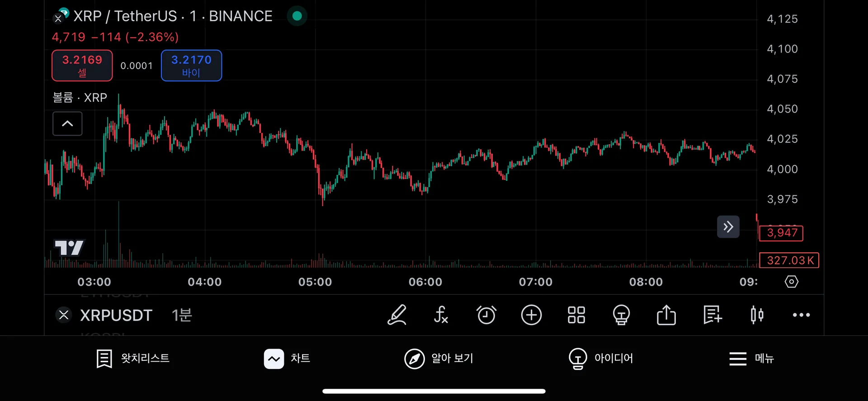The width and height of the screenshot is (868, 401).
Task: Open the 메뉴 tab
Action: click(x=751, y=359)
